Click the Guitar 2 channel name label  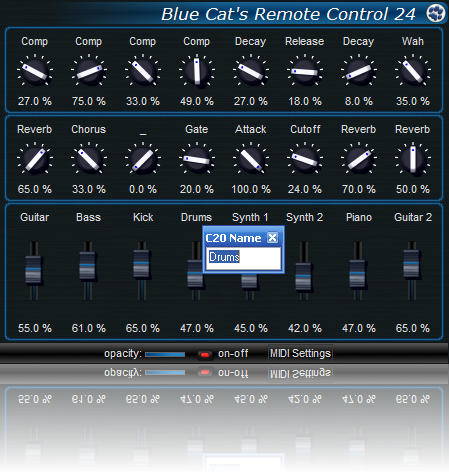413,217
